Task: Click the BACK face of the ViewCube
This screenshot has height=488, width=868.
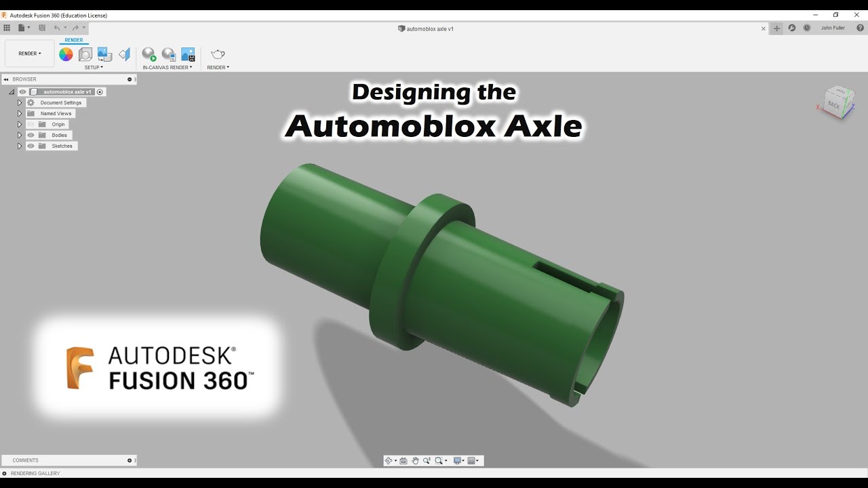Action: click(834, 106)
